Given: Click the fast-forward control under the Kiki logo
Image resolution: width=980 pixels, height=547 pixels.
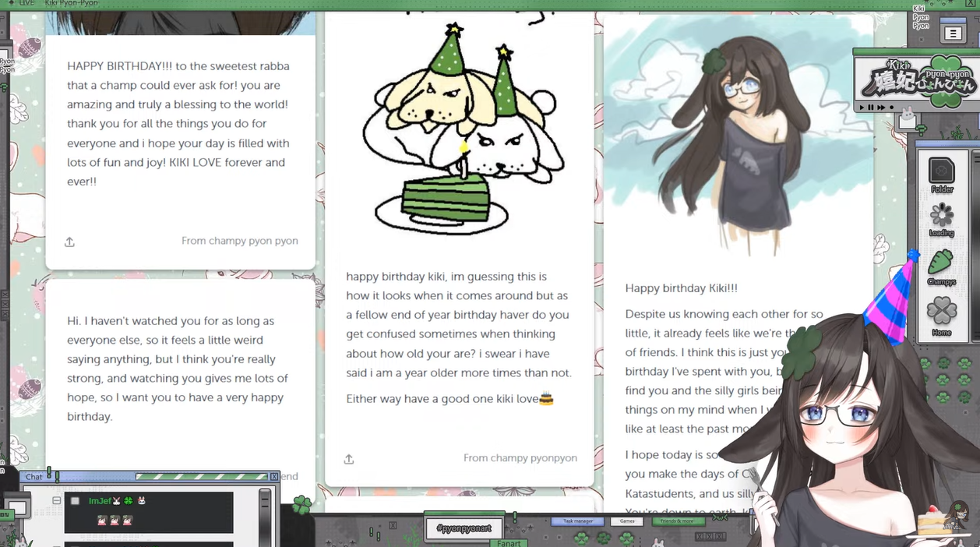Looking at the screenshot, I should point(881,108).
